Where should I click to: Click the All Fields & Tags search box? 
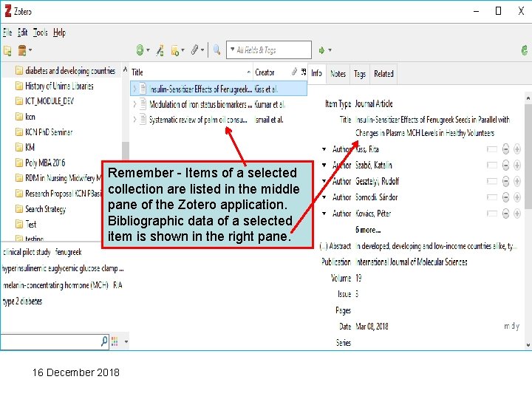[x=269, y=50]
